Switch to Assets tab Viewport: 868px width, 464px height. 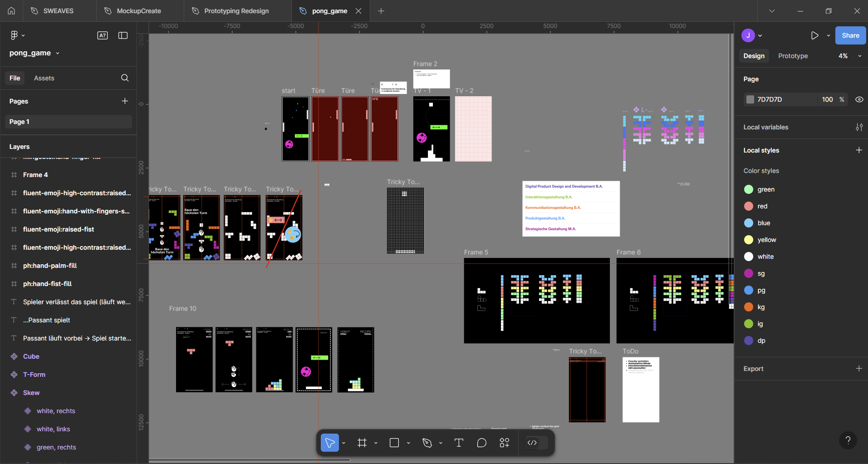click(x=44, y=78)
